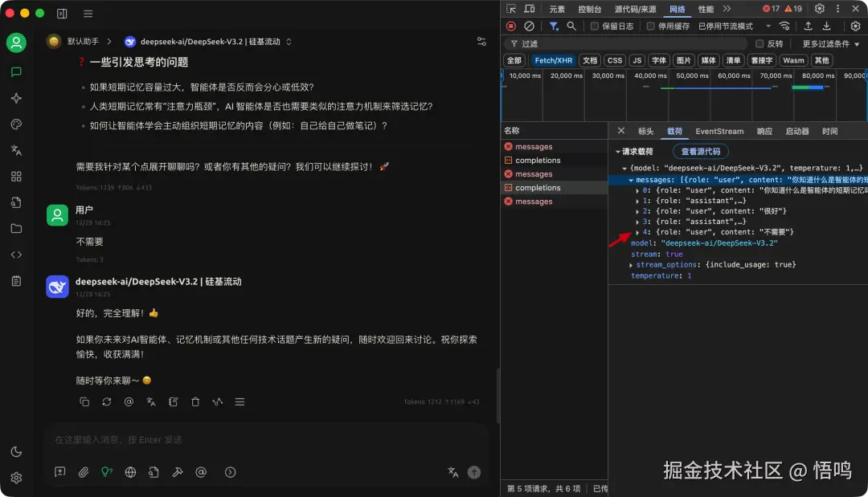The height and width of the screenshot is (497, 868).
Task: Stop recording network log
Action: click(511, 26)
